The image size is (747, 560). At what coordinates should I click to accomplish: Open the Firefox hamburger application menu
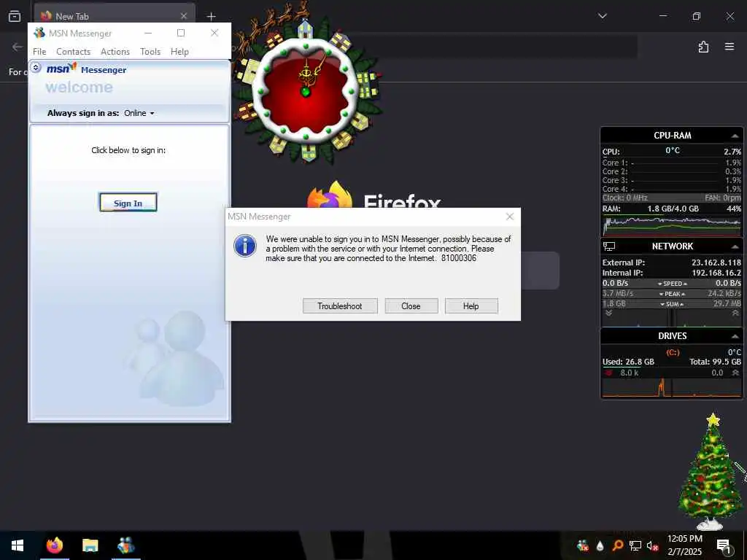(729, 47)
